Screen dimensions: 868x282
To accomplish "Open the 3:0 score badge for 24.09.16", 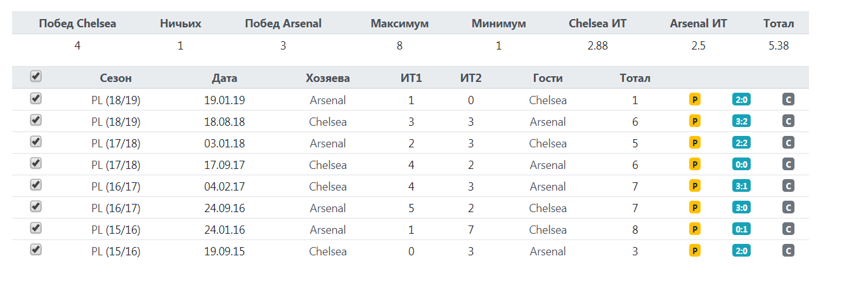I will point(741,208).
